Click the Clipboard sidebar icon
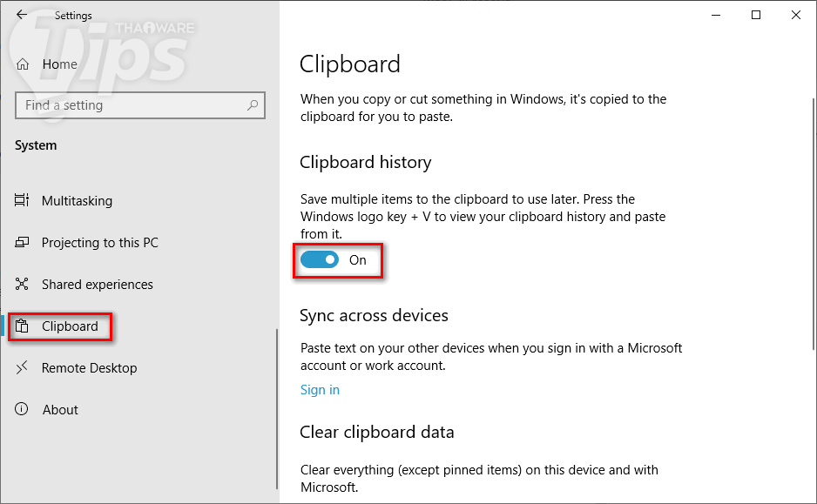 [x=23, y=326]
